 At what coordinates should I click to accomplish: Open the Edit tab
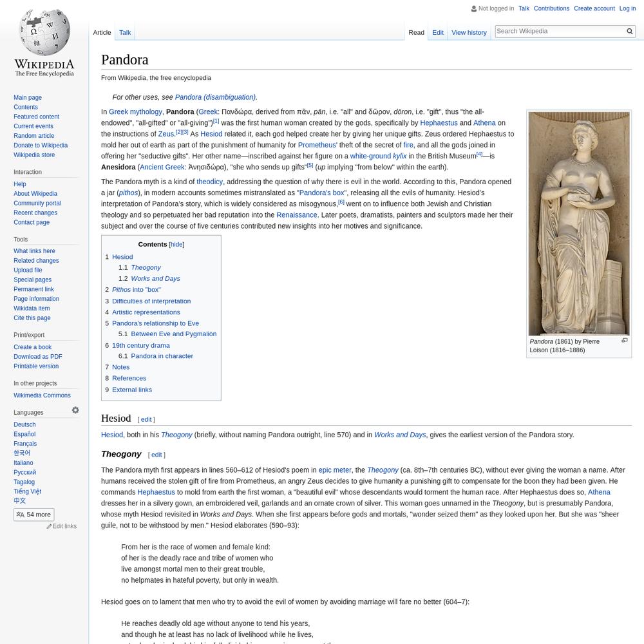coord(438,32)
